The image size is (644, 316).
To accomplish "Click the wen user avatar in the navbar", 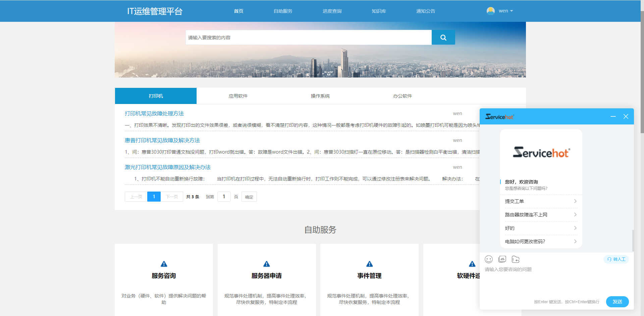I will [x=490, y=10].
